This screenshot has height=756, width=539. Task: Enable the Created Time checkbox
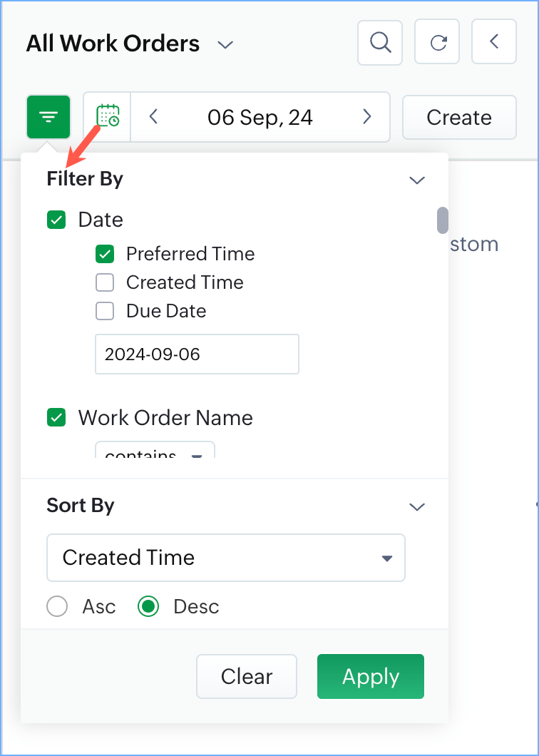click(105, 282)
